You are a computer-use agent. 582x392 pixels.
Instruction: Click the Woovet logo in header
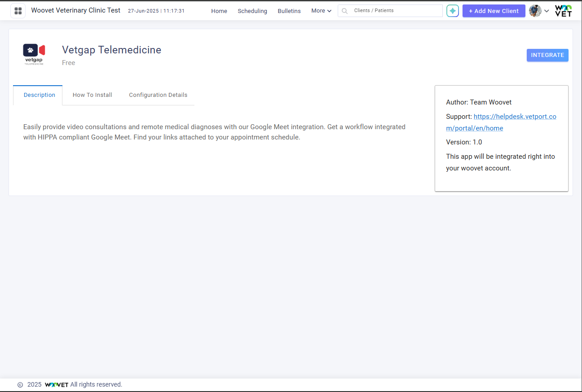point(563,11)
